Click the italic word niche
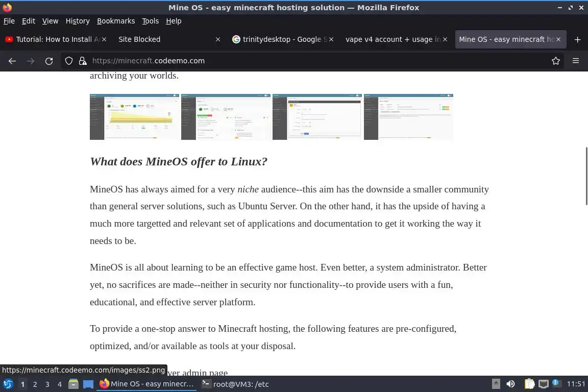 tap(248, 189)
